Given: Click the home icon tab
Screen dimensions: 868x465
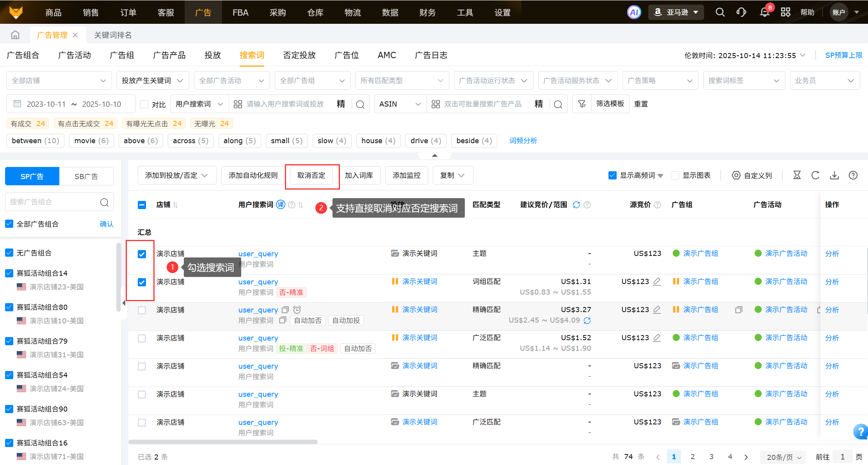Looking at the screenshot, I should pos(15,35).
